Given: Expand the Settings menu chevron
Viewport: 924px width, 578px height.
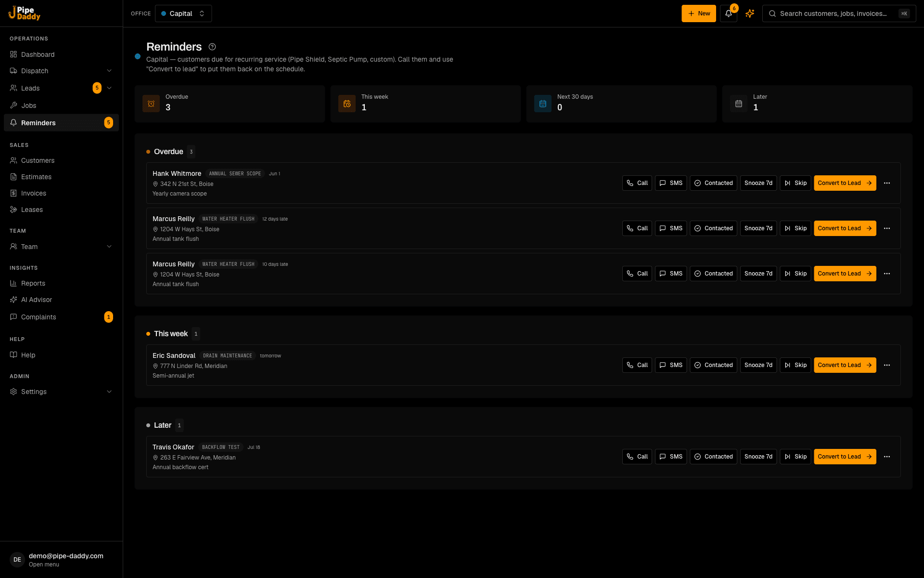Looking at the screenshot, I should [109, 392].
